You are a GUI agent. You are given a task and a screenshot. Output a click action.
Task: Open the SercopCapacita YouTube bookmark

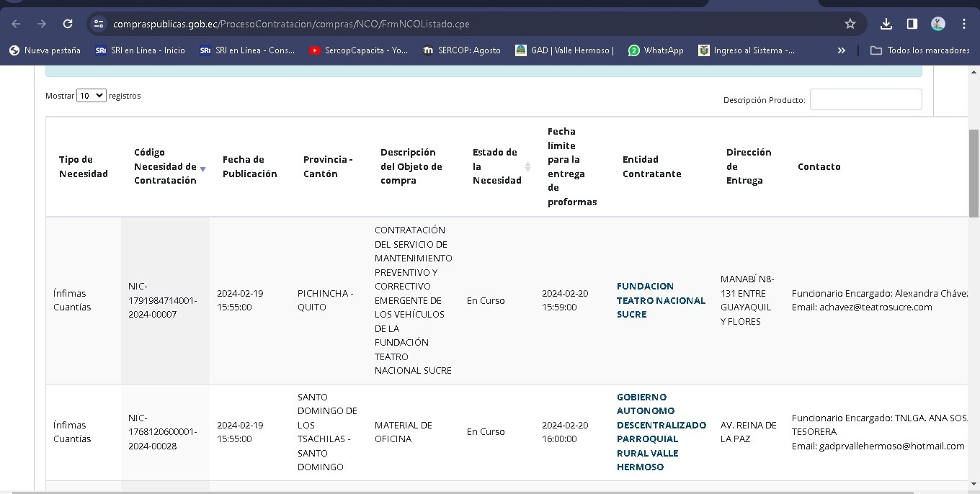pyautogui.click(x=358, y=50)
